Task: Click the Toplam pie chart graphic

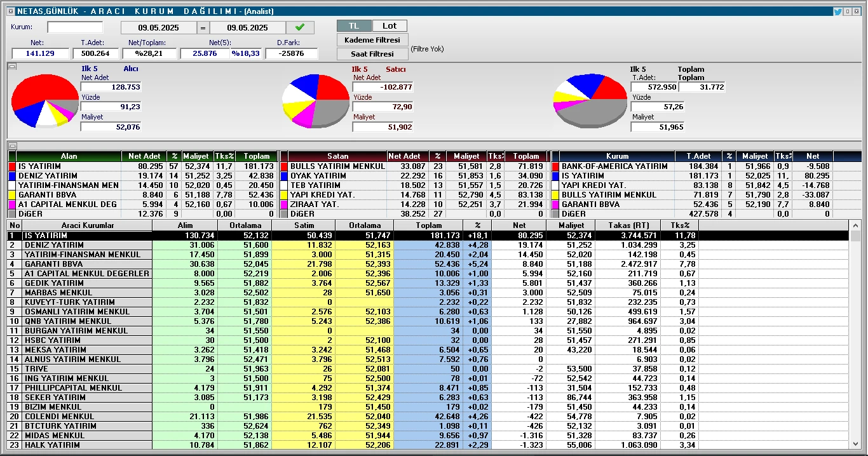Action: click(589, 100)
